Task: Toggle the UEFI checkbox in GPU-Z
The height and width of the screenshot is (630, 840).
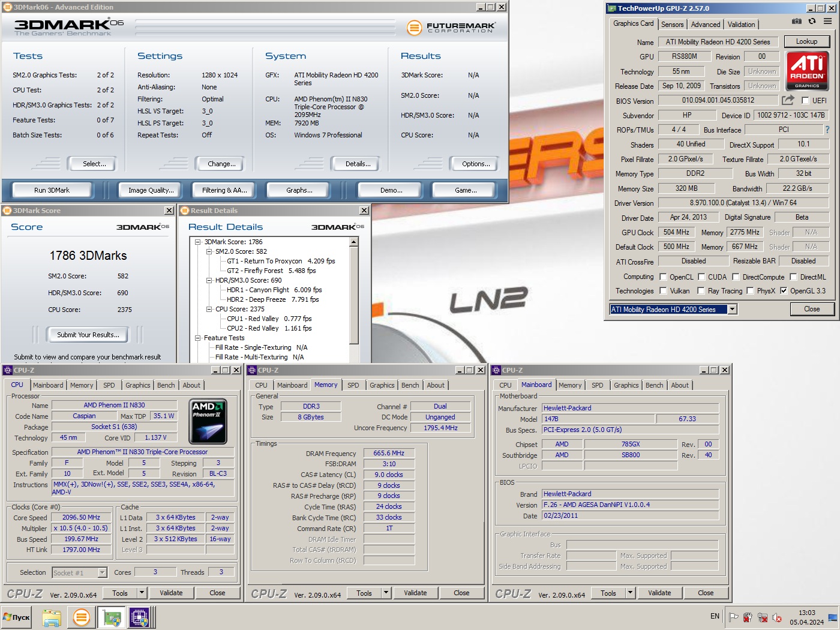Action: pyautogui.click(x=805, y=100)
